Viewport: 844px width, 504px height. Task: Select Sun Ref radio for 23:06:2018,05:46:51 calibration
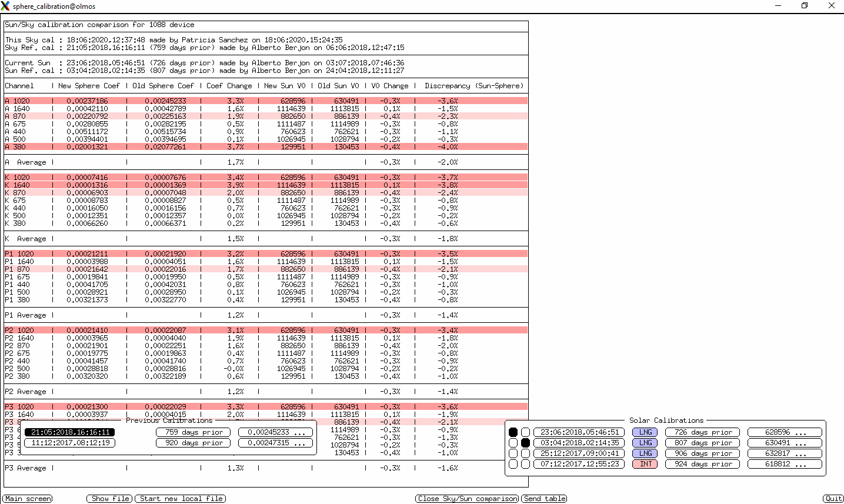pos(525,432)
